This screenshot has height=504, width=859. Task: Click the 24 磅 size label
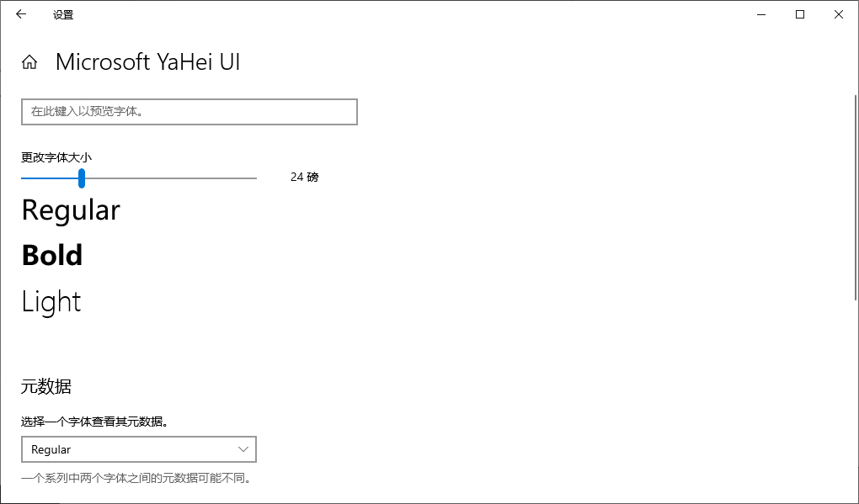pyautogui.click(x=303, y=177)
